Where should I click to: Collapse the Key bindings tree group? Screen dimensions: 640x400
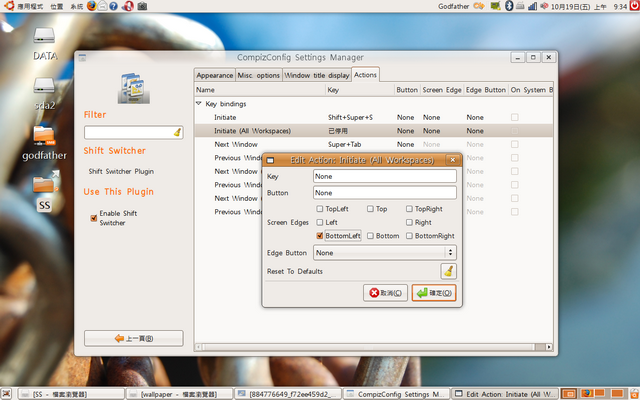click(199, 104)
